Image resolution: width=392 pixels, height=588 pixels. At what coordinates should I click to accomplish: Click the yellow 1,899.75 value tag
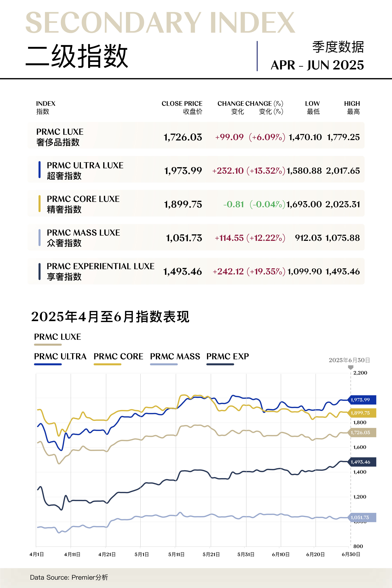(x=362, y=413)
